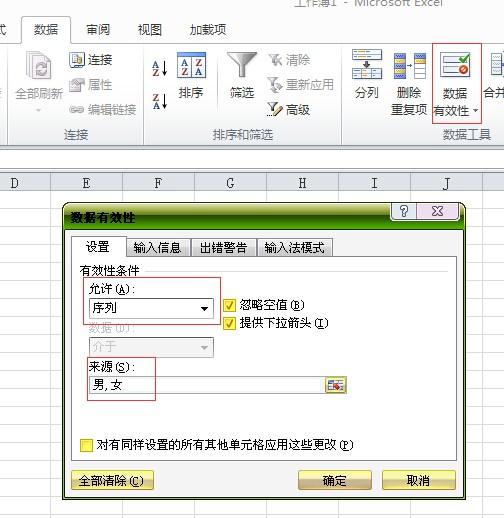The image size is (504, 518).
Task: Click the range selector icon beside 来源
Action: pos(336,385)
